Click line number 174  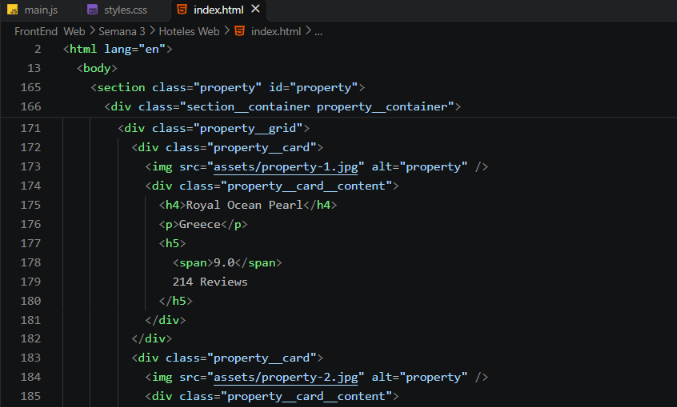click(31, 186)
